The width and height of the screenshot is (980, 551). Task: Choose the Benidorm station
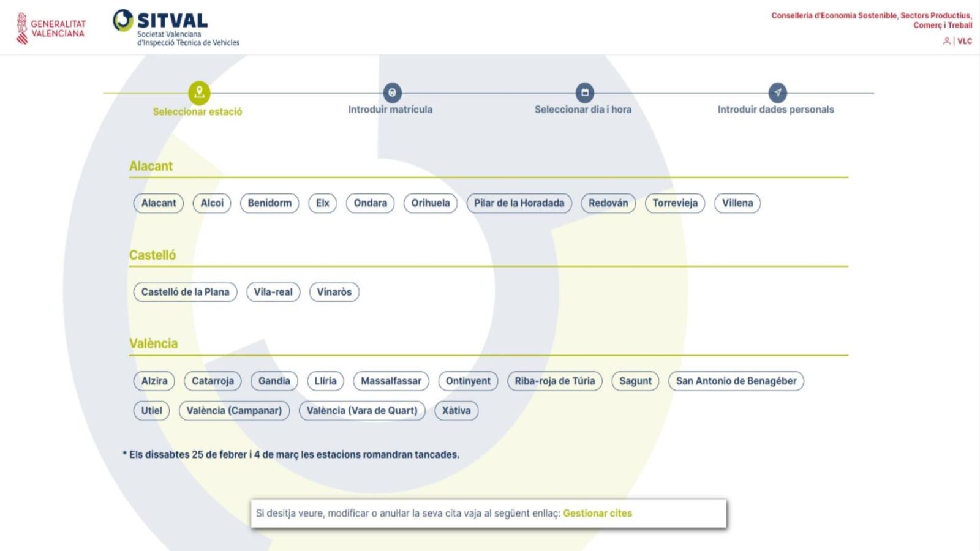(269, 203)
